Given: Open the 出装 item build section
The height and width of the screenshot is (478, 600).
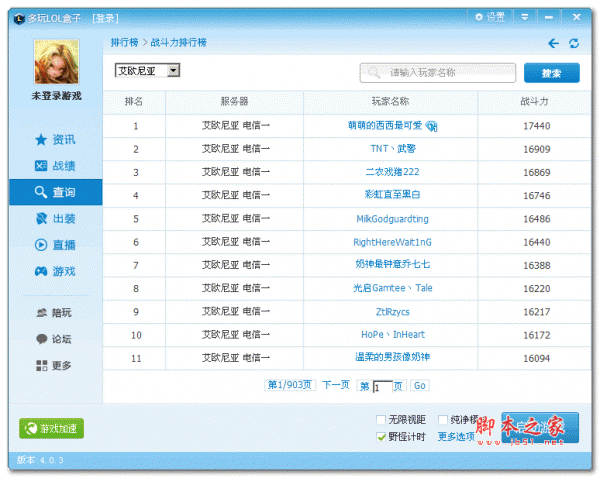Looking at the screenshot, I should click(x=55, y=219).
